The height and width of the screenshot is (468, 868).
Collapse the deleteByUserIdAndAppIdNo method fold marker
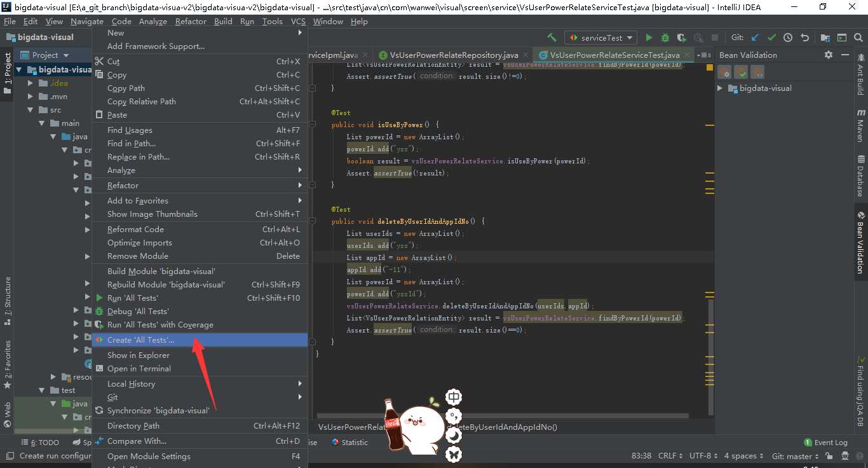[313, 221]
